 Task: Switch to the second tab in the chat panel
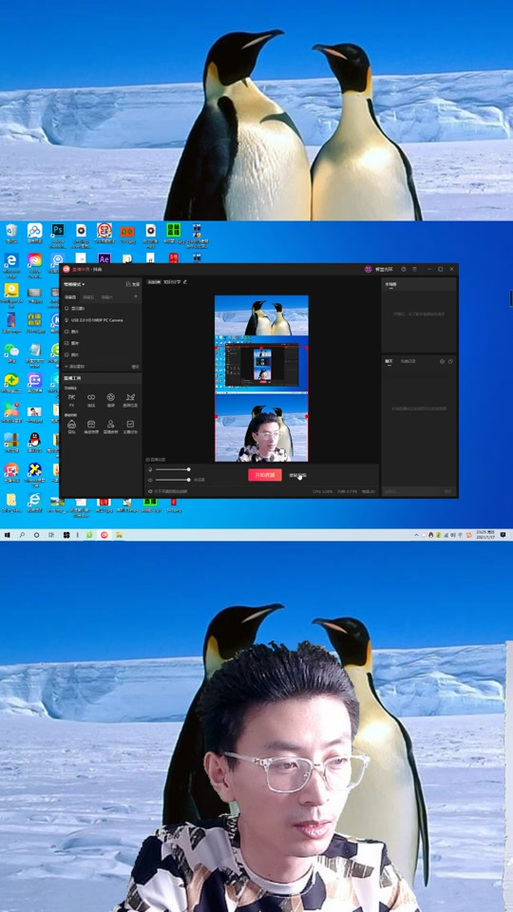tap(408, 361)
